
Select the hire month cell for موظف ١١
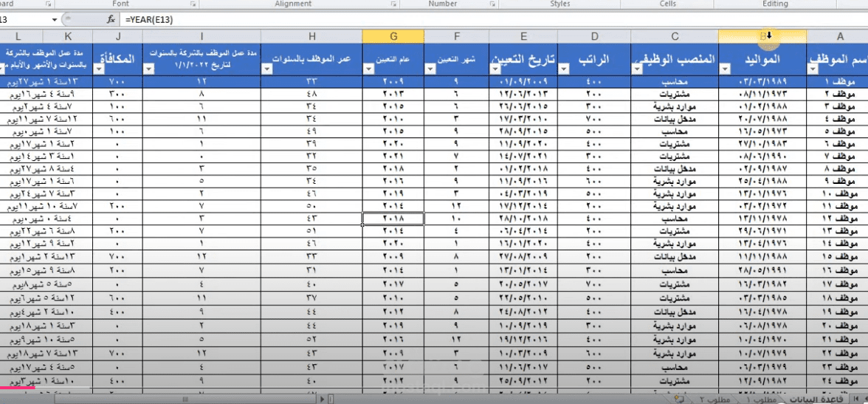pos(456,206)
